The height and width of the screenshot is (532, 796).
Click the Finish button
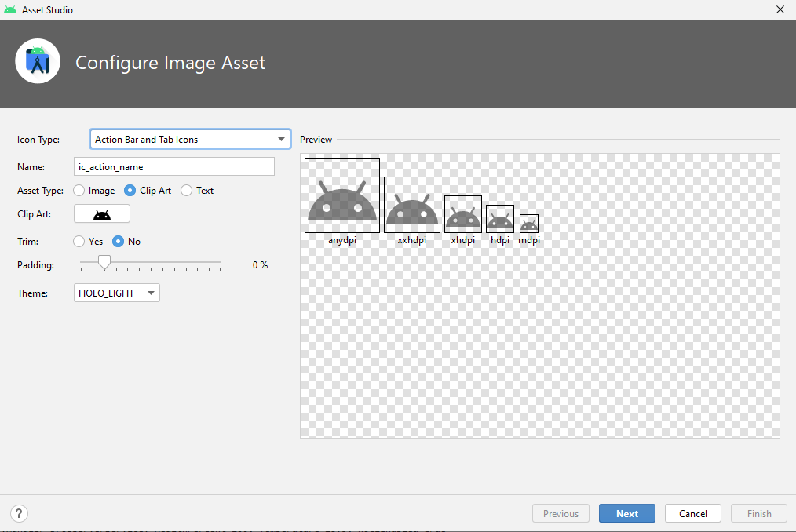pyautogui.click(x=759, y=513)
